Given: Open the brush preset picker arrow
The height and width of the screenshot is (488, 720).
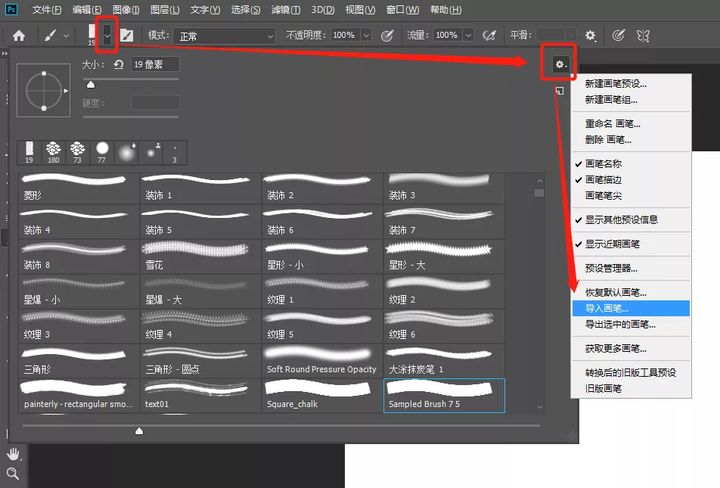Looking at the screenshot, I should click(107, 35).
